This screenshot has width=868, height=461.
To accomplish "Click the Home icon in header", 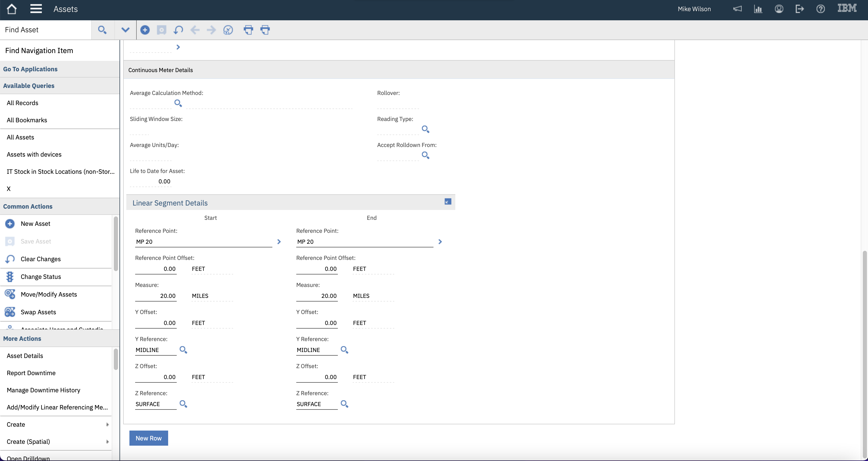I will tap(11, 9).
